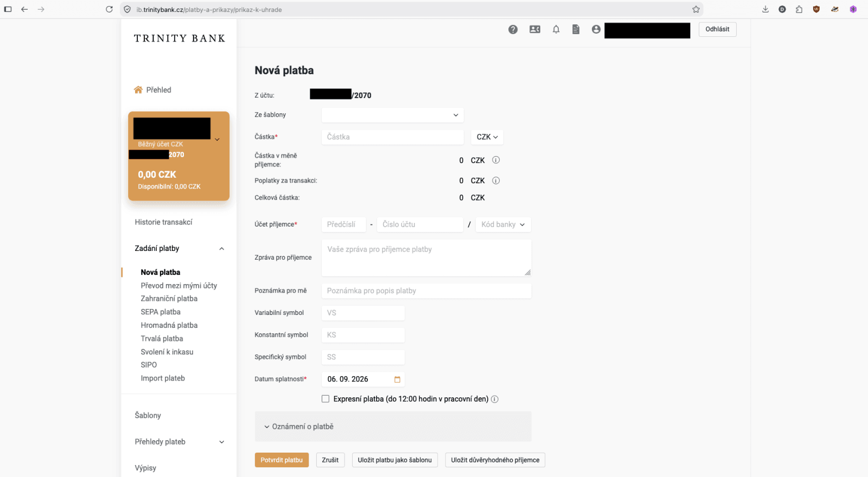
Task: Open Šablony in the sidebar
Action: [x=148, y=416]
